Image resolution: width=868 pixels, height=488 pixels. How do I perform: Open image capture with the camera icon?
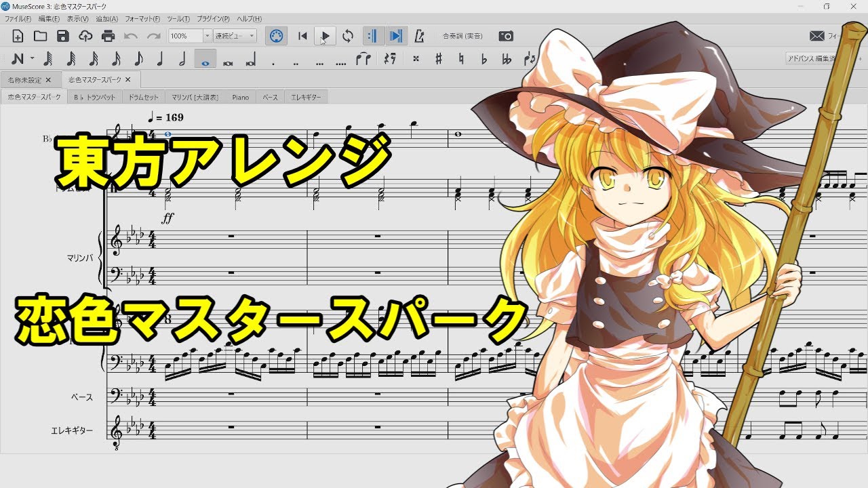[x=506, y=36]
